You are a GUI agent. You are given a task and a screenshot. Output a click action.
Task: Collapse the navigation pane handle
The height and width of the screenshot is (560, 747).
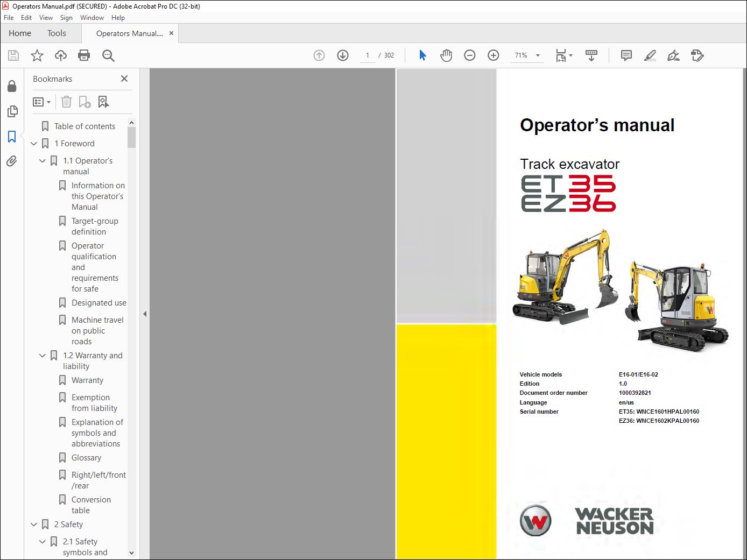coord(145,314)
